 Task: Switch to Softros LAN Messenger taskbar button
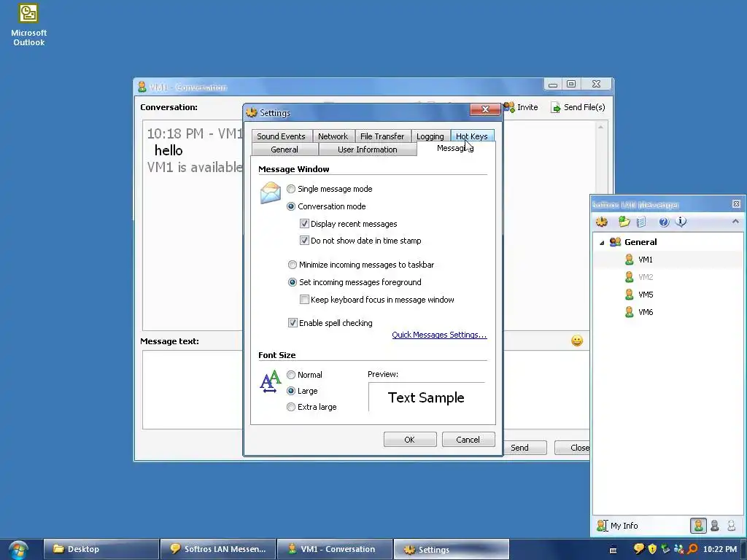click(x=218, y=549)
